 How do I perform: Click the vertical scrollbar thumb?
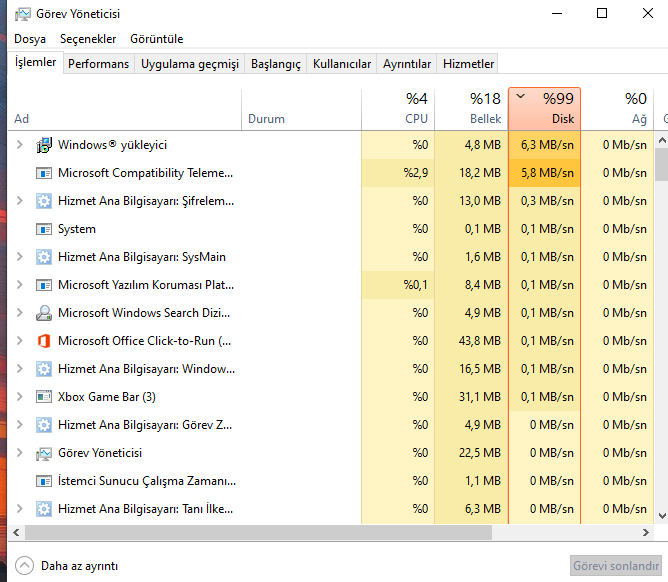pyautogui.click(x=662, y=164)
